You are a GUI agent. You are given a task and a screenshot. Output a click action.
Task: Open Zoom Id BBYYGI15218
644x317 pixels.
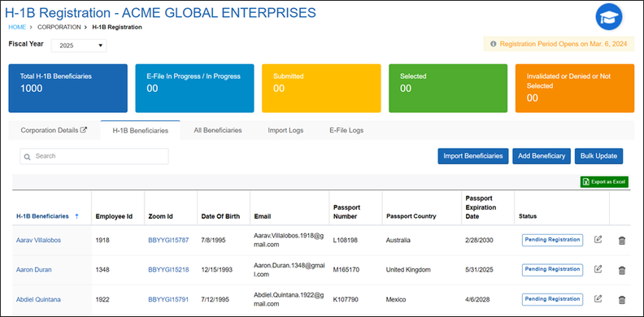tap(168, 270)
